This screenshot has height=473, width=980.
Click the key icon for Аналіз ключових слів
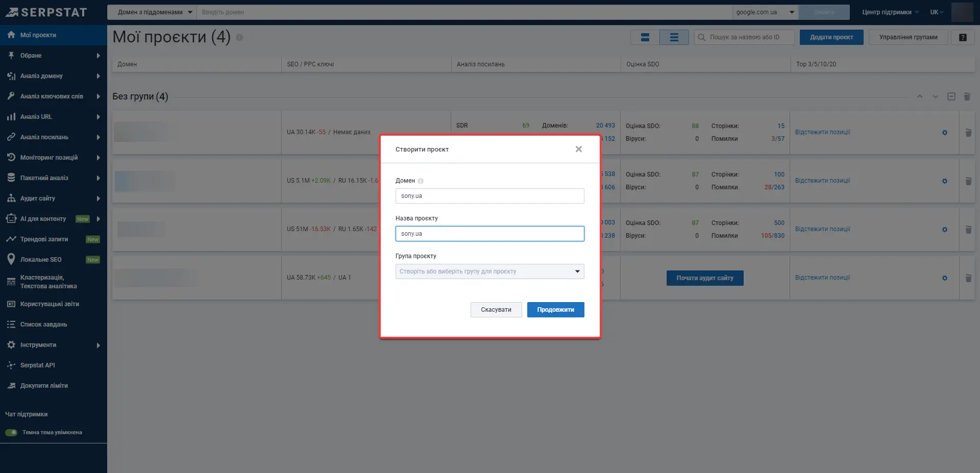click(x=11, y=96)
